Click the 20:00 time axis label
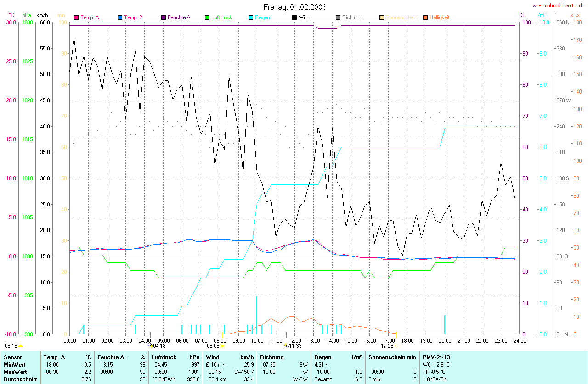 click(x=445, y=341)
